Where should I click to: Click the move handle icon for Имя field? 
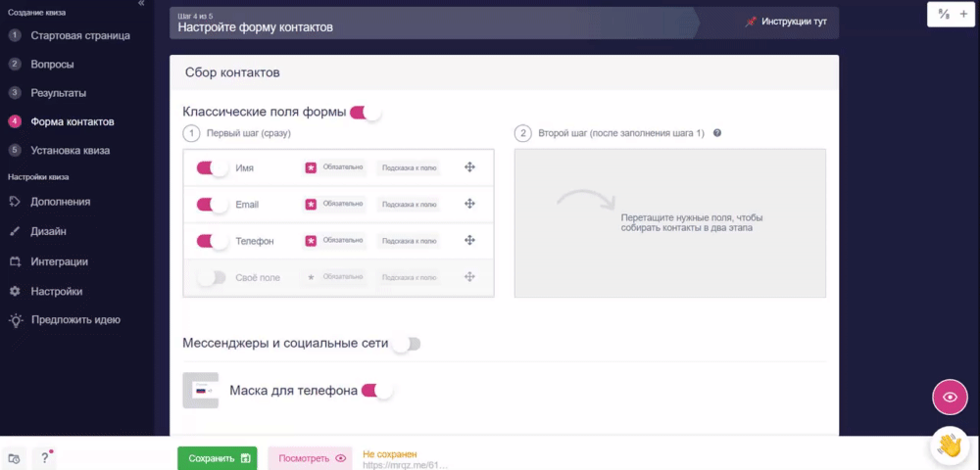tap(470, 167)
